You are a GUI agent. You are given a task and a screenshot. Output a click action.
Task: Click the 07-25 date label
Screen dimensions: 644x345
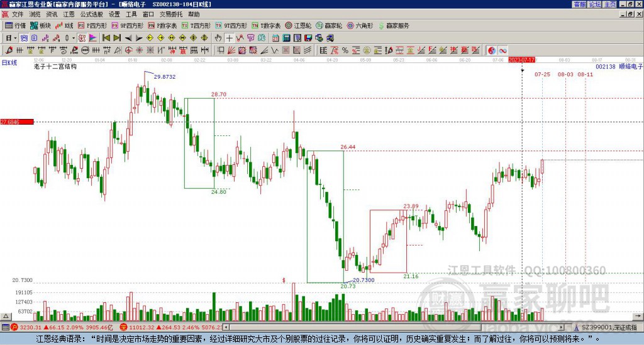pyautogui.click(x=542, y=74)
